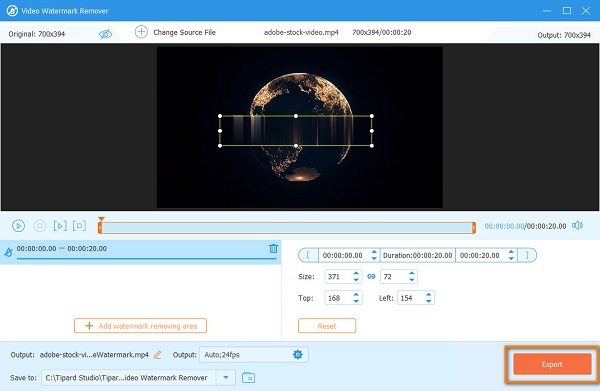This screenshot has width=600, height=391.
Task: Decrease the Top 168 value
Action: click(x=356, y=301)
